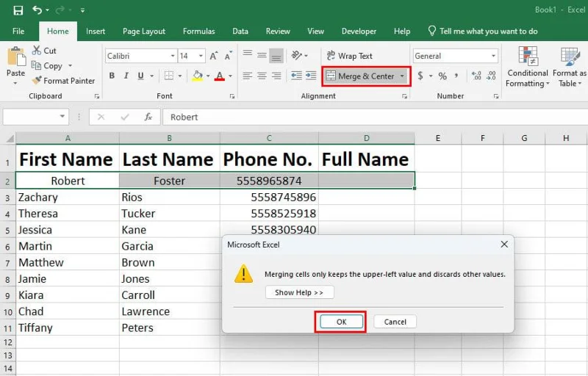Click the Insert Function fx icon

[x=148, y=117]
